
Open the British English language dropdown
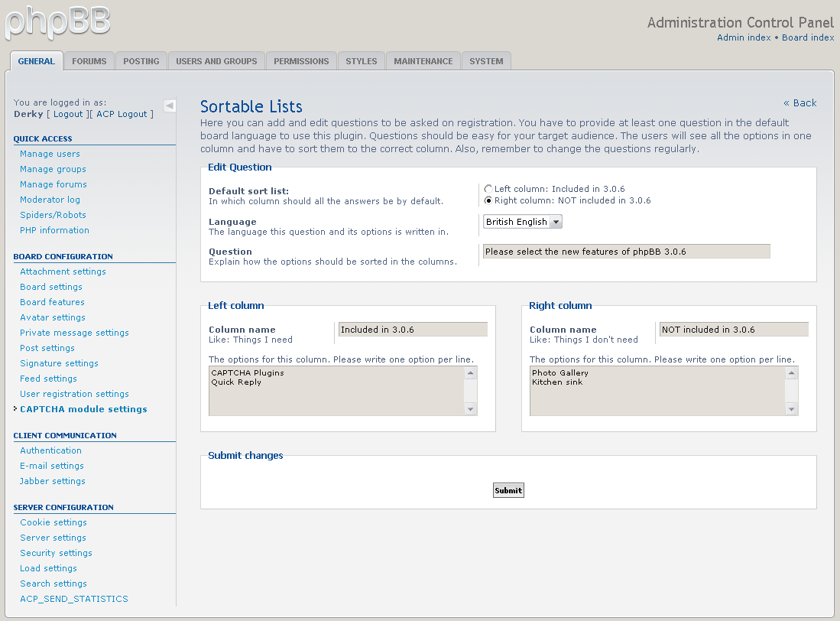(x=523, y=222)
